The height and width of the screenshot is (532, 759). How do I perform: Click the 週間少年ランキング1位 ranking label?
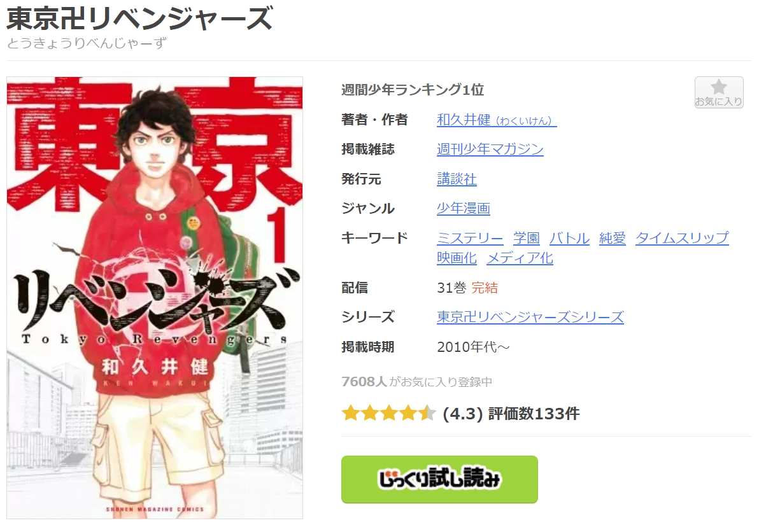pyautogui.click(x=413, y=90)
